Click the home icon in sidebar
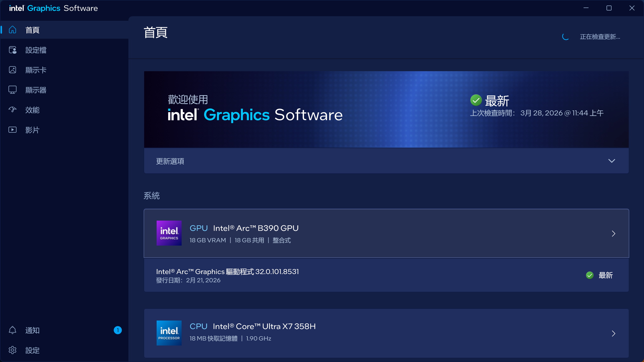The height and width of the screenshot is (362, 644). (x=12, y=30)
